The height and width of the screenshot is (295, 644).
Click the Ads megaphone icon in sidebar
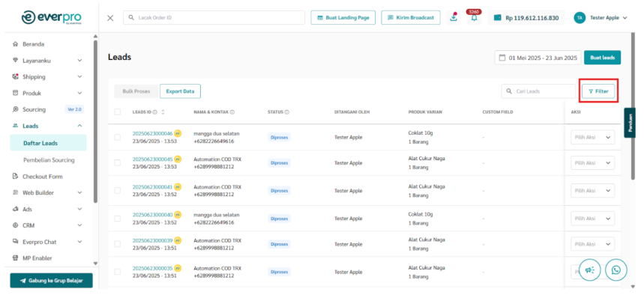coord(16,209)
